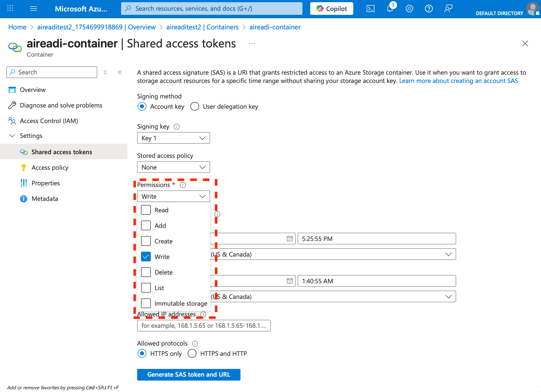
Task: Expand the Stored access policy dropdown
Action: (x=173, y=167)
